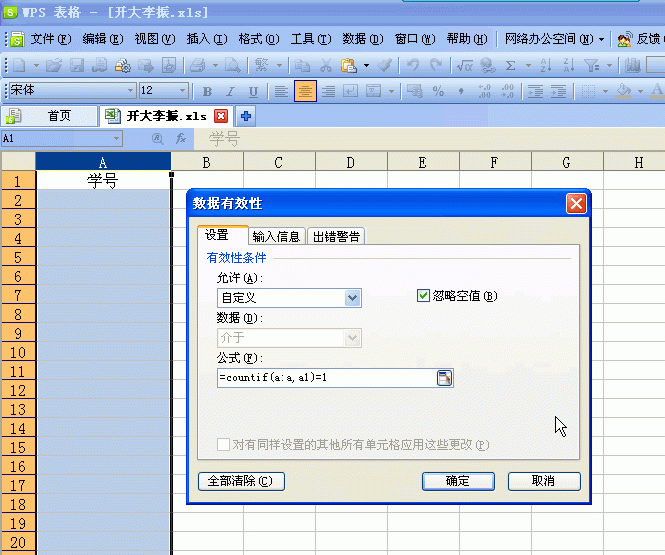Click the fill color bucket icon

point(623,91)
